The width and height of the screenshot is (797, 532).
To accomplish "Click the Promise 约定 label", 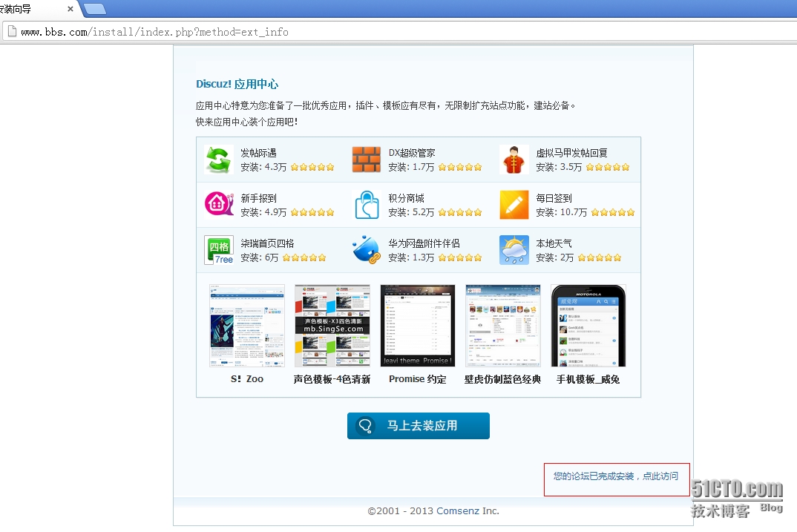I will [x=418, y=379].
